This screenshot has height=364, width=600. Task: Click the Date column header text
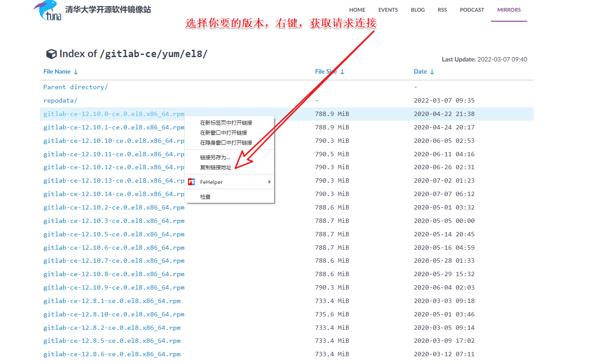pos(420,71)
